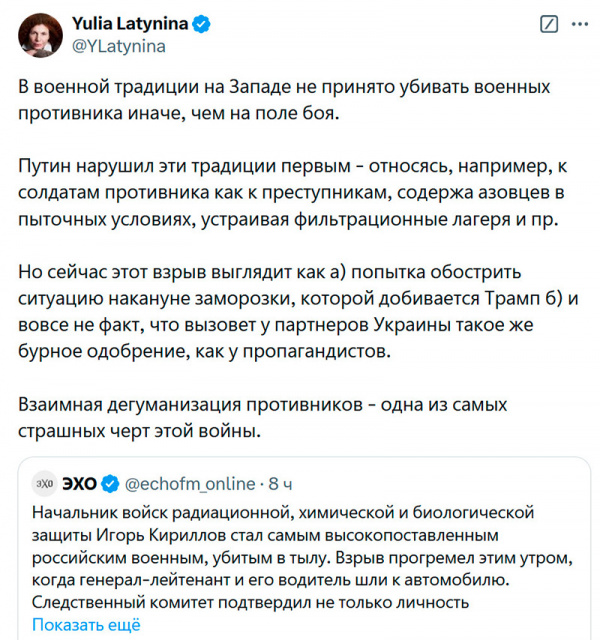Open the @YLatynina handle link
This screenshot has height=640, width=600.
click(x=118, y=45)
